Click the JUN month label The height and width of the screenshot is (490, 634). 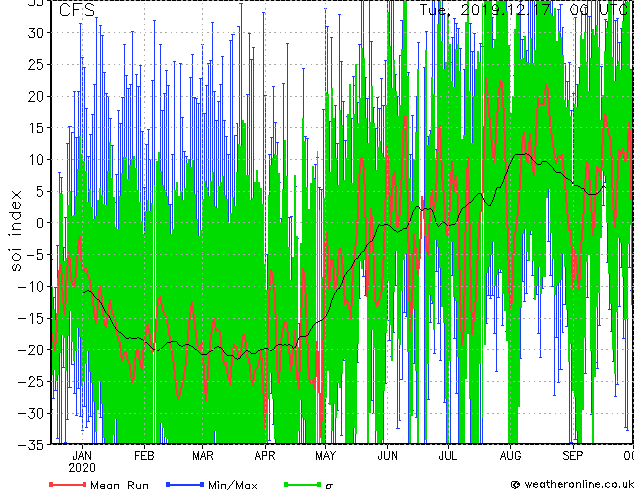click(387, 456)
